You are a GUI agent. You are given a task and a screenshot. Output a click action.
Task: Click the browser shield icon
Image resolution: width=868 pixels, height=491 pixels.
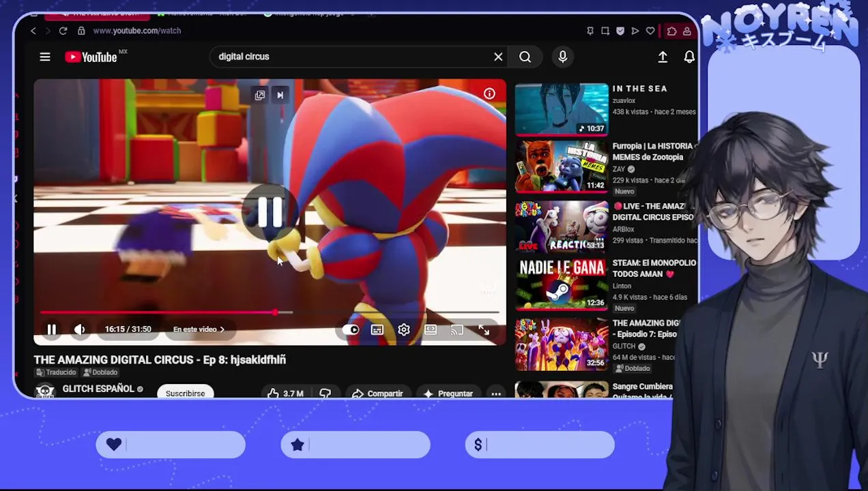coord(620,31)
